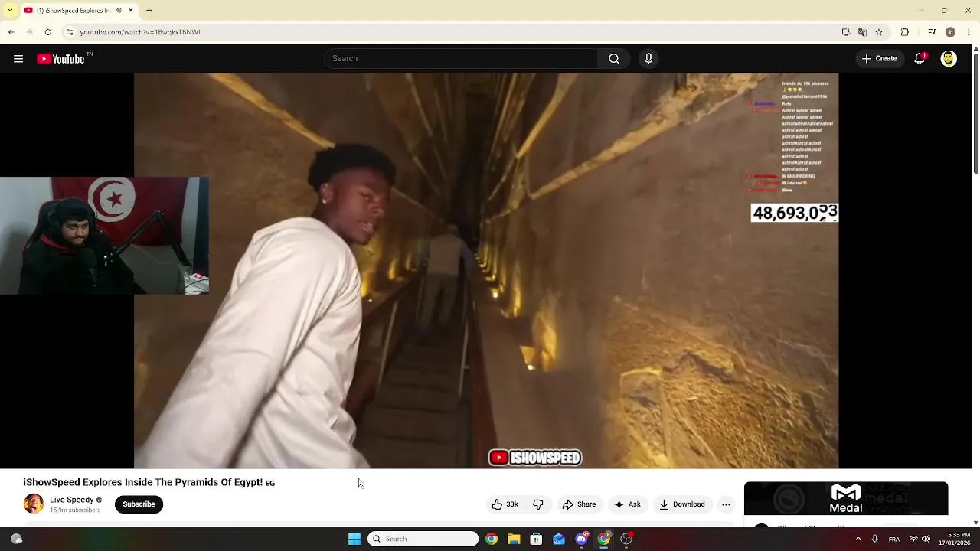The height and width of the screenshot is (551, 980).
Task: Close the iShowSpeed browser tab
Action: (x=130, y=11)
